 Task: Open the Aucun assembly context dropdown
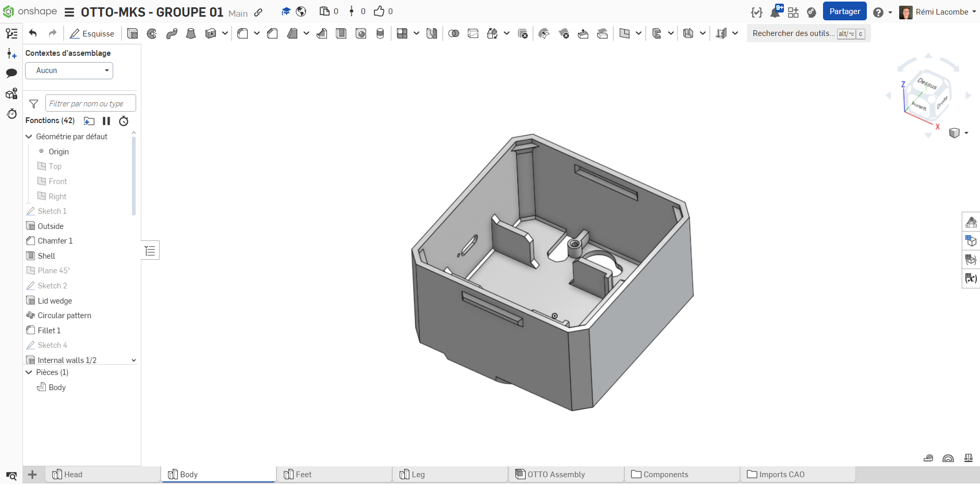[x=69, y=70]
